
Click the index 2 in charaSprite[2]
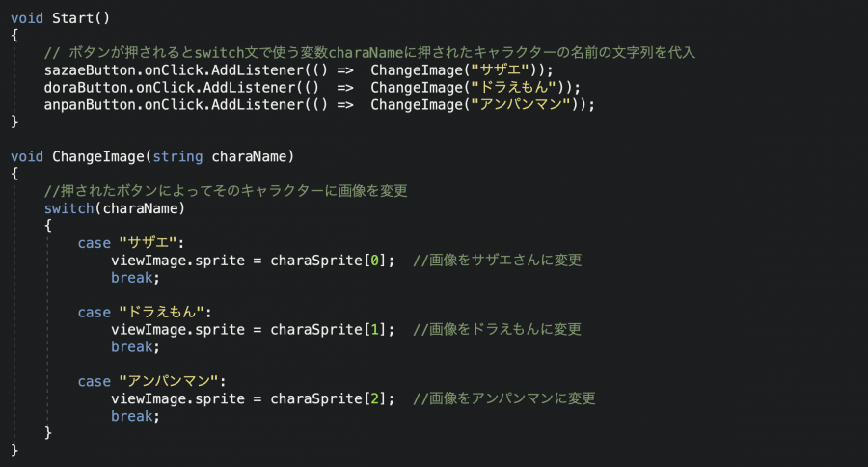point(375,398)
